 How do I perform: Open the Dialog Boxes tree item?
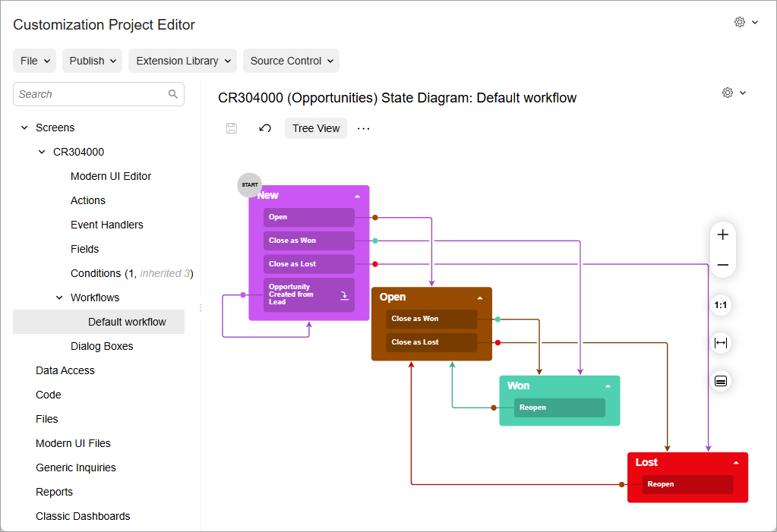coord(102,346)
